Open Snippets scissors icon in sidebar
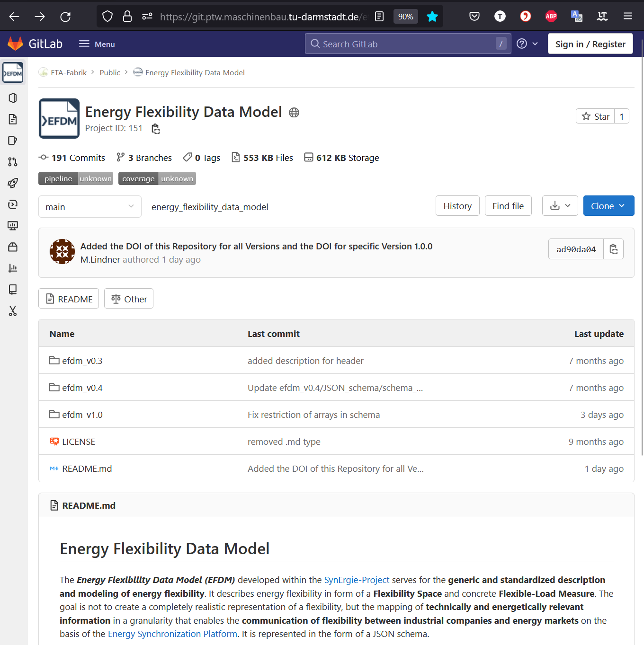Viewport: 644px width, 645px height. point(13,311)
